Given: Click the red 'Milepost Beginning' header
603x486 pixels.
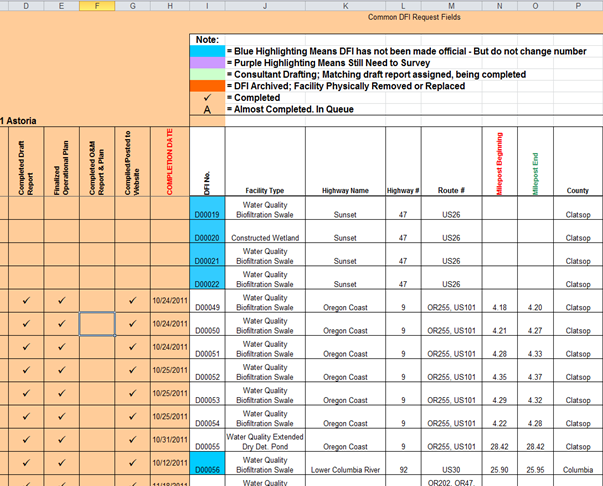Looking at the screenshot, I should coord(500,161).
